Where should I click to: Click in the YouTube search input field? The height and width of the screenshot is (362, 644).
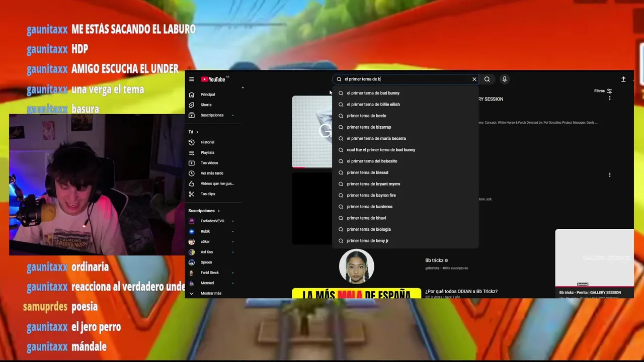(405, 79)
